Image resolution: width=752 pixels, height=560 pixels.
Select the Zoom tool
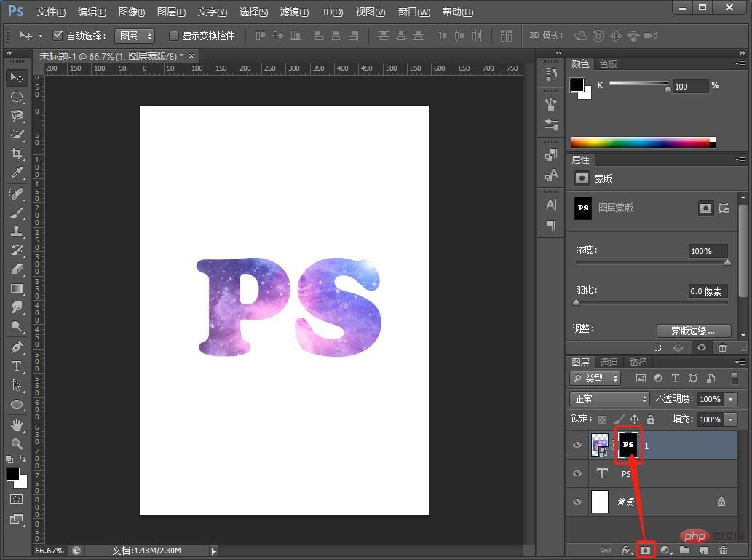click(17, 444)
